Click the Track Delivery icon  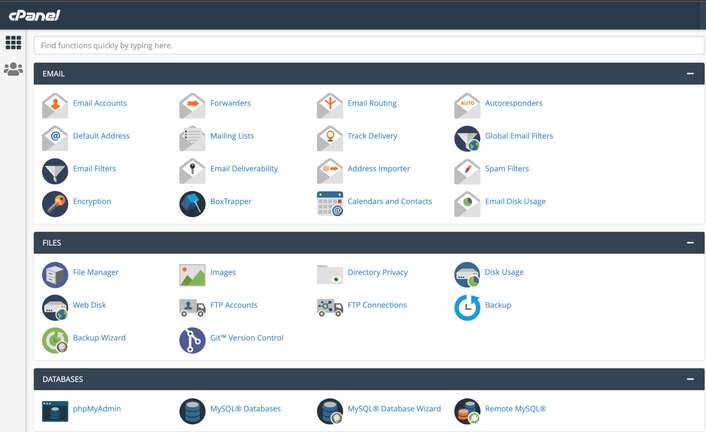click(330, 138)
